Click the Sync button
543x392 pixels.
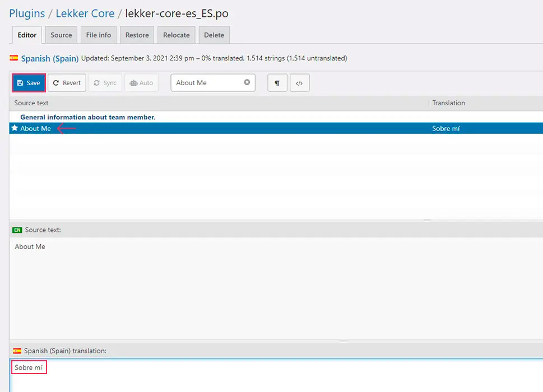105,83
